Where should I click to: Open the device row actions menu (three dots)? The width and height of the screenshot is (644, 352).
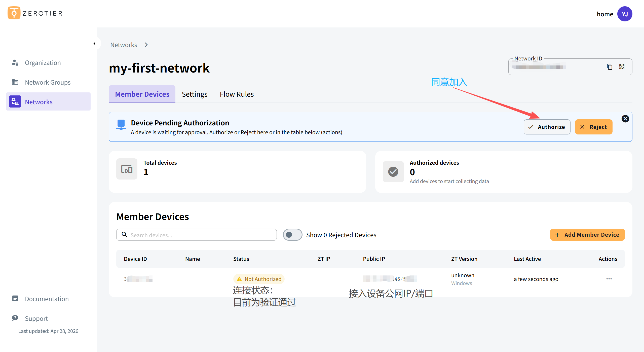(x=609, y=279)
